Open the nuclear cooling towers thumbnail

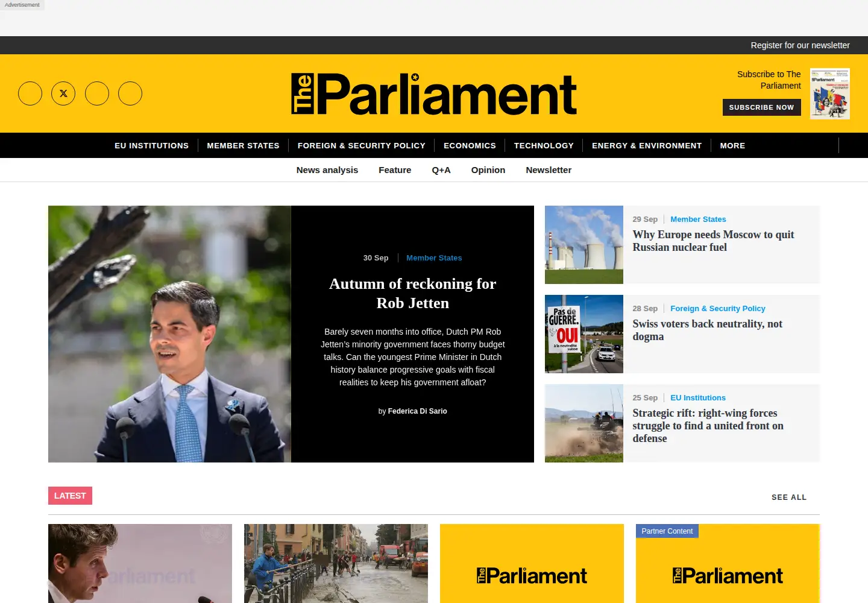click(x=584, y=245)
